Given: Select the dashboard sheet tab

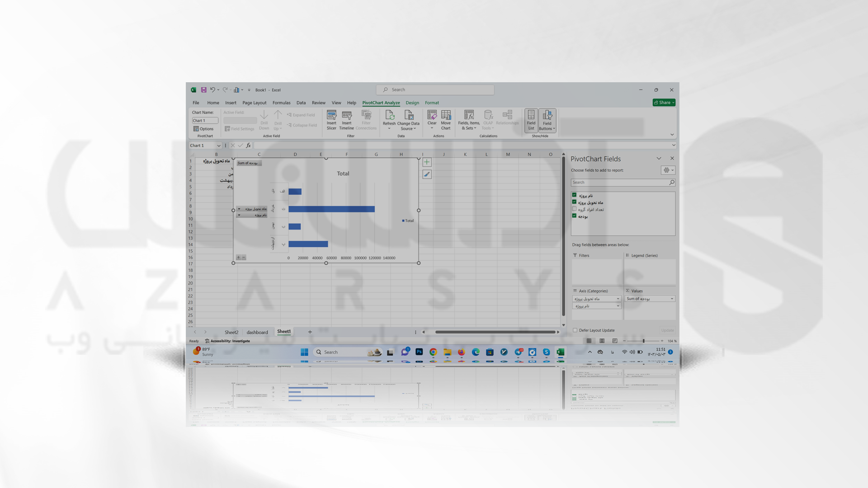Looking at the screenshot, I should 258,332.
